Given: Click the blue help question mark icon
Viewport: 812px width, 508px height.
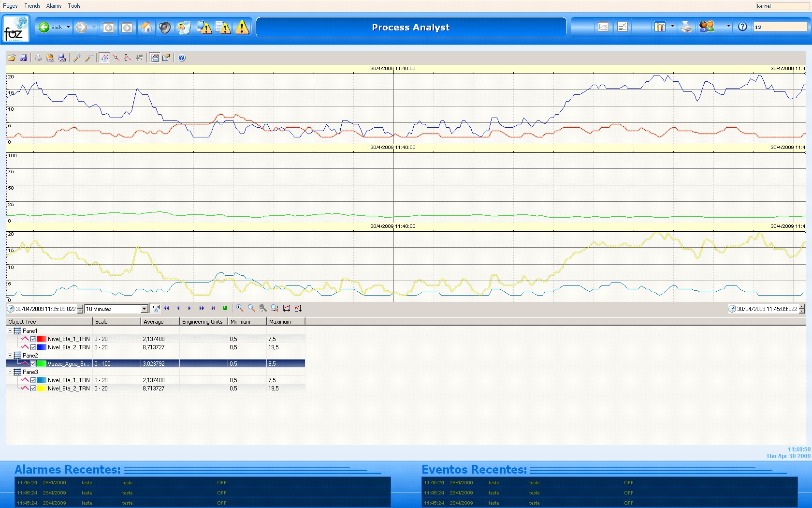Looking at the screenshot, I should [742, 27].
